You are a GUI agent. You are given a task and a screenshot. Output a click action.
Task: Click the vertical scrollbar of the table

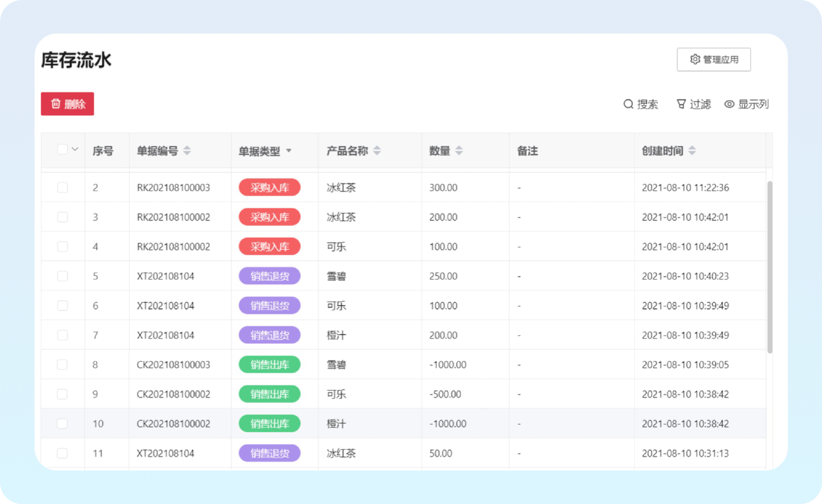[x=769, y=267]
